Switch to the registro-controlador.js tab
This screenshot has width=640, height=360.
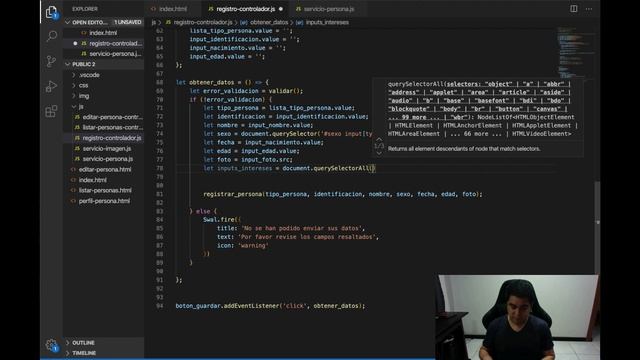[x=245, y=9]
